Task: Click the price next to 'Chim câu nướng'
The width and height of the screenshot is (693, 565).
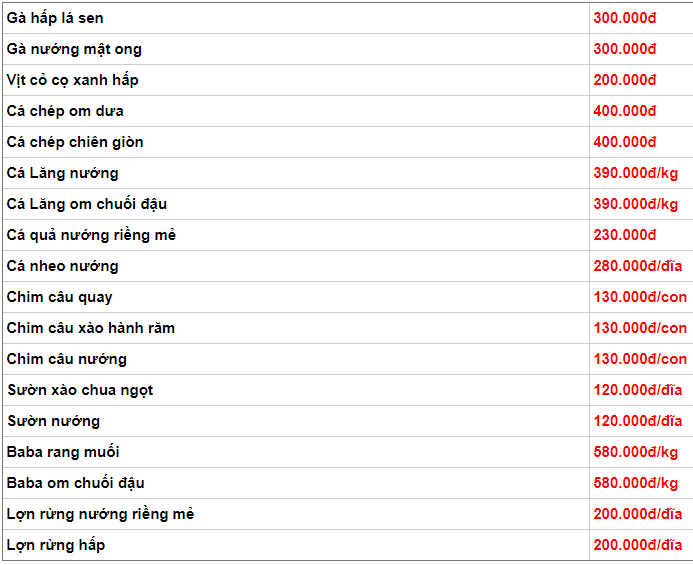Action: pyautogui.click(x=640, y=359)
